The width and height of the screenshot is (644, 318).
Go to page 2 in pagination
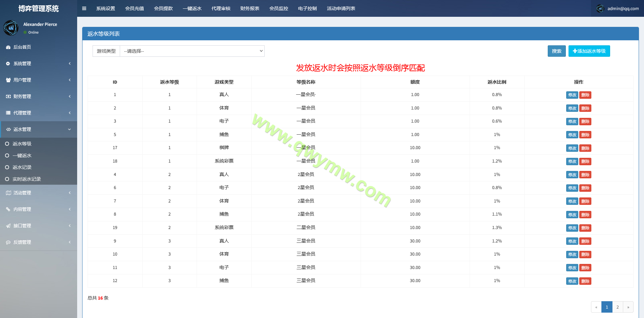[618, 307]
